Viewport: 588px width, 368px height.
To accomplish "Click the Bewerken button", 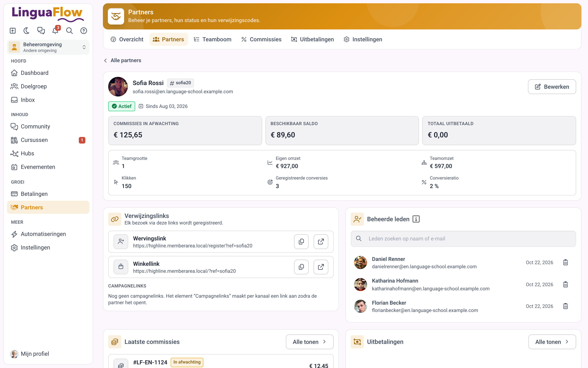I will 552,87.
